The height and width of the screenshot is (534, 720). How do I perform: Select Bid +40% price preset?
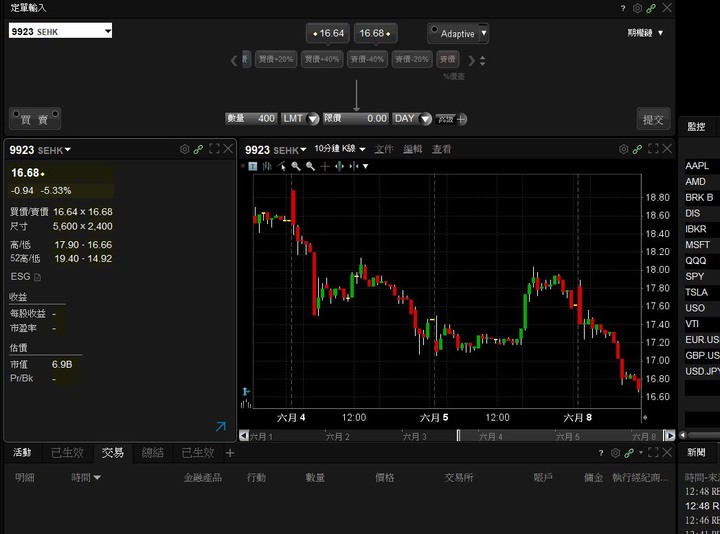[x=322, y=60]
